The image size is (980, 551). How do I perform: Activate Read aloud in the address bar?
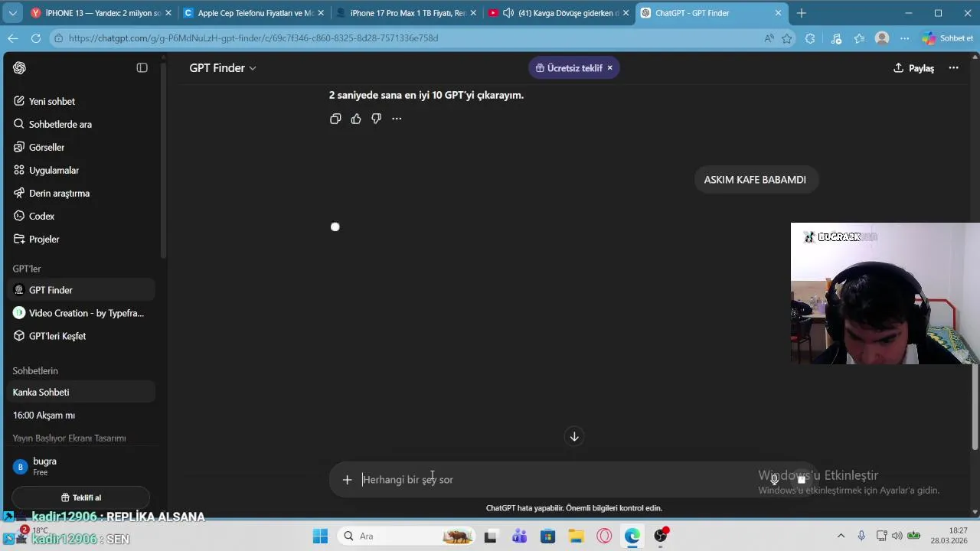[x=769, y=38]
